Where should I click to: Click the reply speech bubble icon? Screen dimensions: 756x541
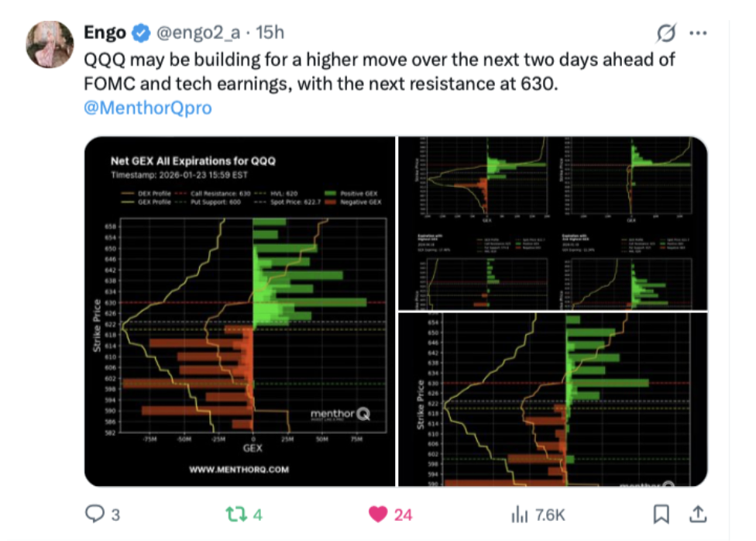94,514
